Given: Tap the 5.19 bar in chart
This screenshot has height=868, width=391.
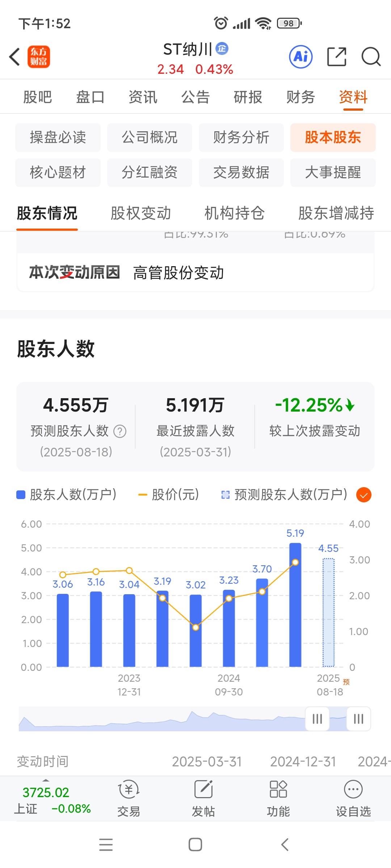Looking at the screenshot, I should coord(295,605).
